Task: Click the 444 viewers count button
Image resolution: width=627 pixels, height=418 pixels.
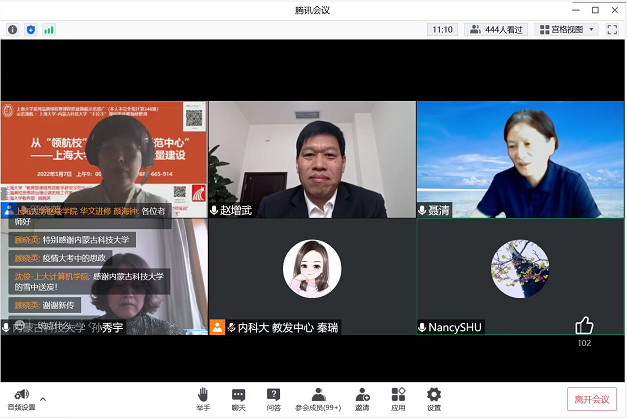Action: pos(496,30)
